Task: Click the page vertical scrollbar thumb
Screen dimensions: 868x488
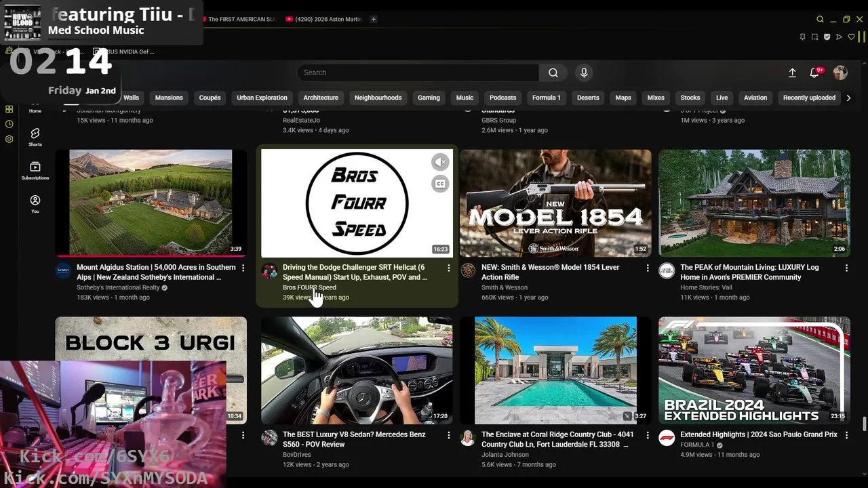Action: [864, 424]
